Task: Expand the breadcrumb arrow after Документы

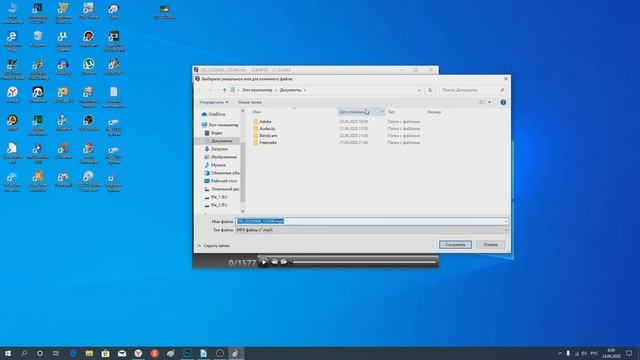Action: [x=304, y=90]
